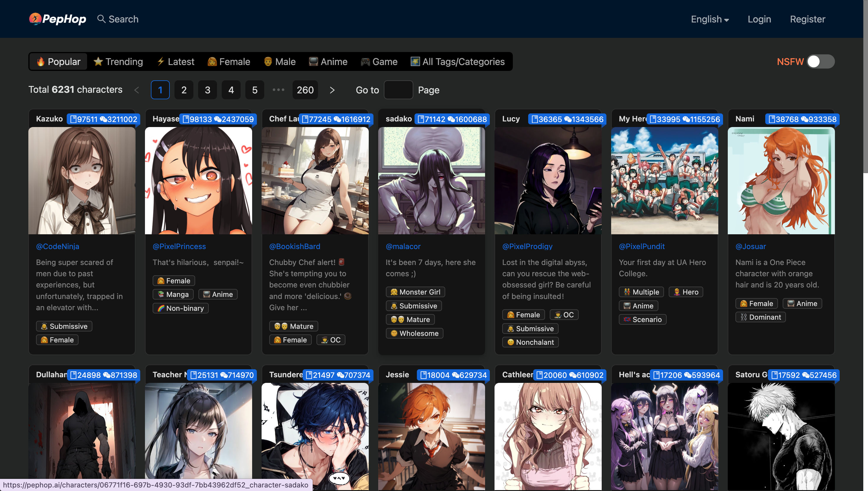Filter by the Male tab
This screenshot has height=491, width=868.
[280, 62]
